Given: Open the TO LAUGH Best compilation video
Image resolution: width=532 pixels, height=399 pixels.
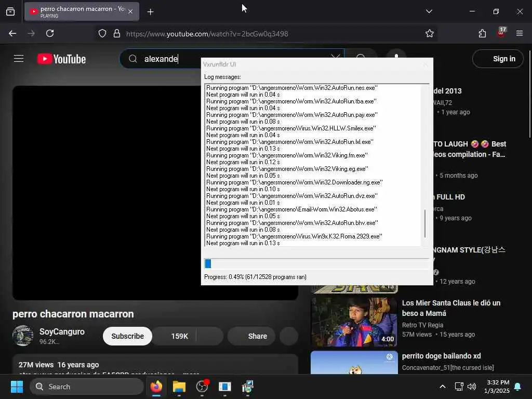Looking at the screenshot, I should [x=470, y=149].
